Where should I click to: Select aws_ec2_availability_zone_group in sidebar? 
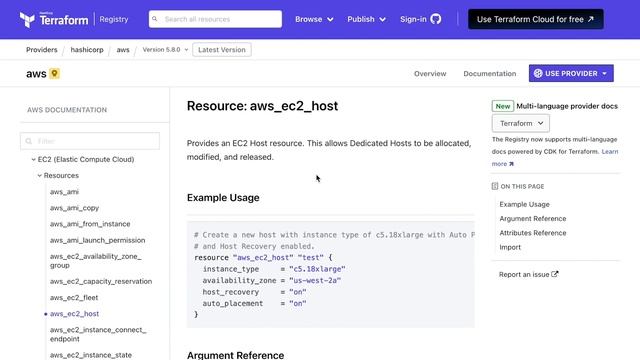96,261
